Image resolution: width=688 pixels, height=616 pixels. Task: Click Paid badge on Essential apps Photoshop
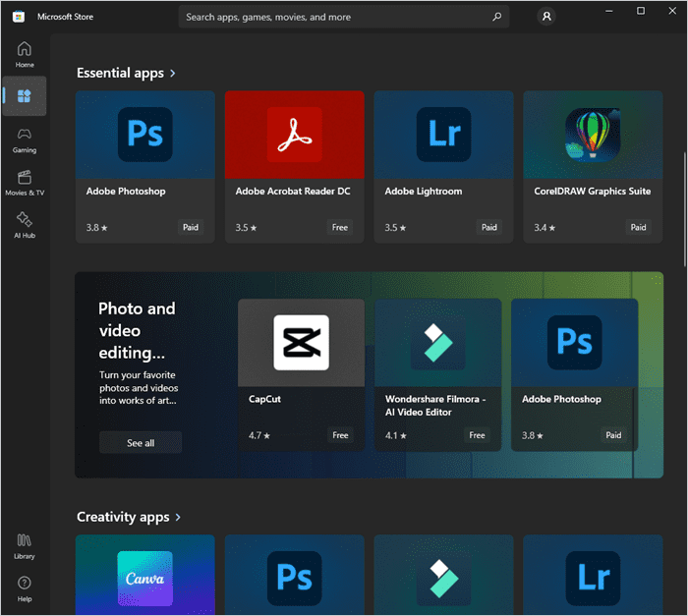(191, 227)
